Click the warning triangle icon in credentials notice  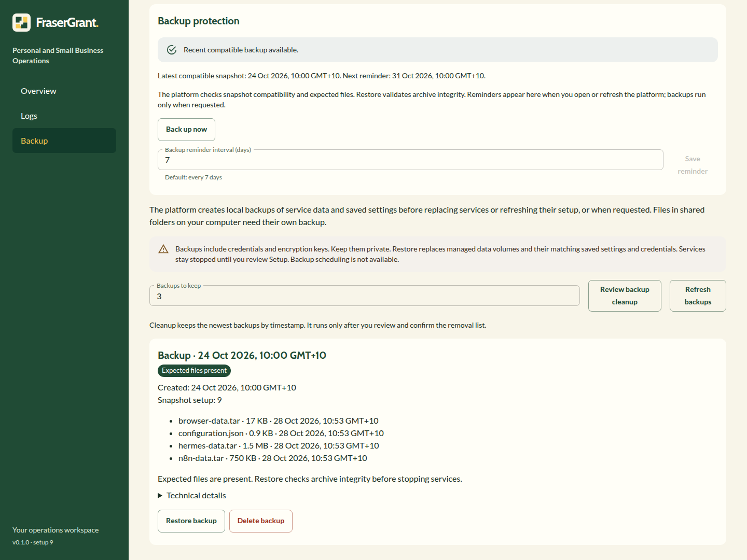[163, 249]
